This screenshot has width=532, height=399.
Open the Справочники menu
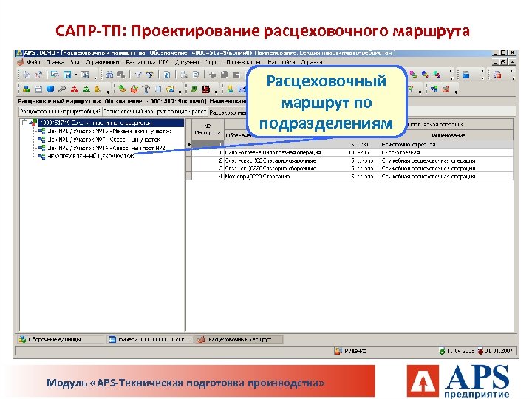[103, 62]
